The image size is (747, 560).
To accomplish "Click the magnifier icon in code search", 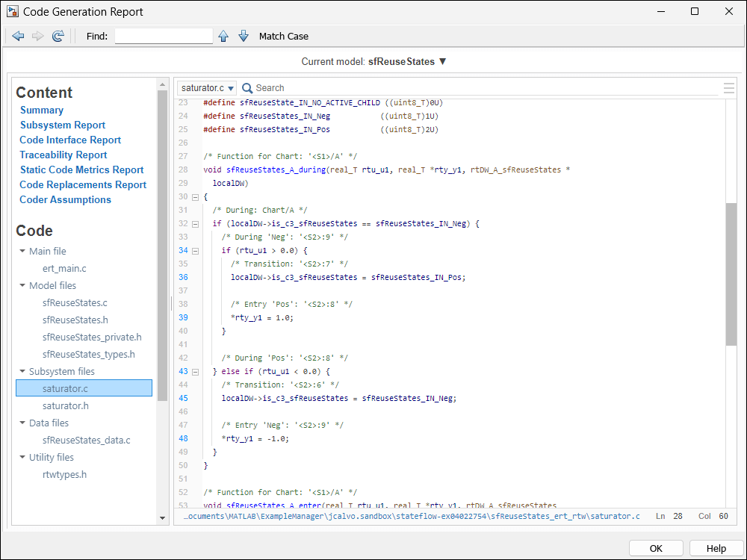I will point(247,88).
